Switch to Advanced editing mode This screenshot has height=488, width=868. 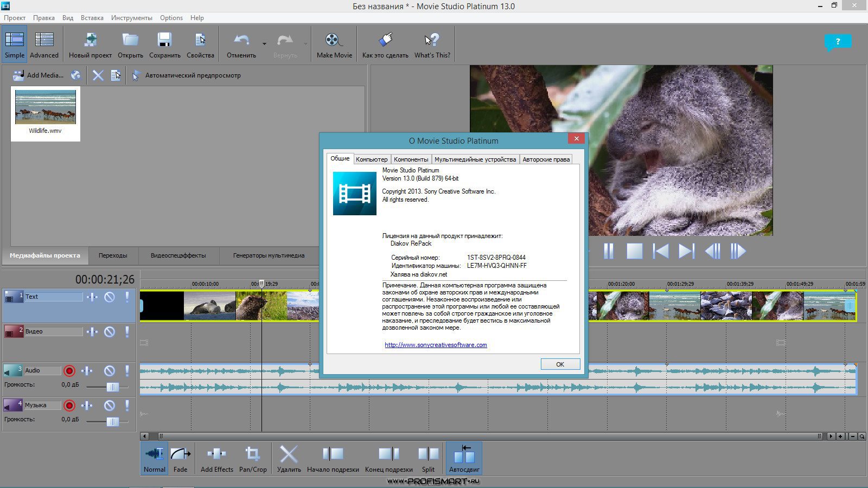tap(44, 44)
